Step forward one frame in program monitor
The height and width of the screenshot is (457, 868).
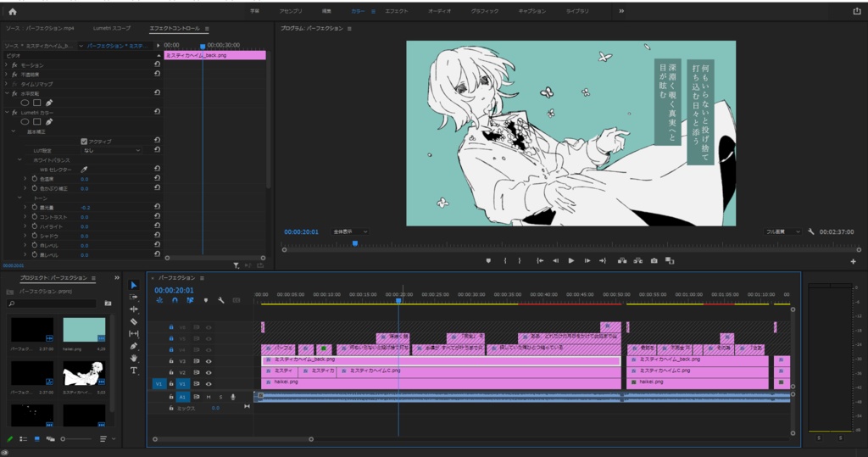[587, 260]
